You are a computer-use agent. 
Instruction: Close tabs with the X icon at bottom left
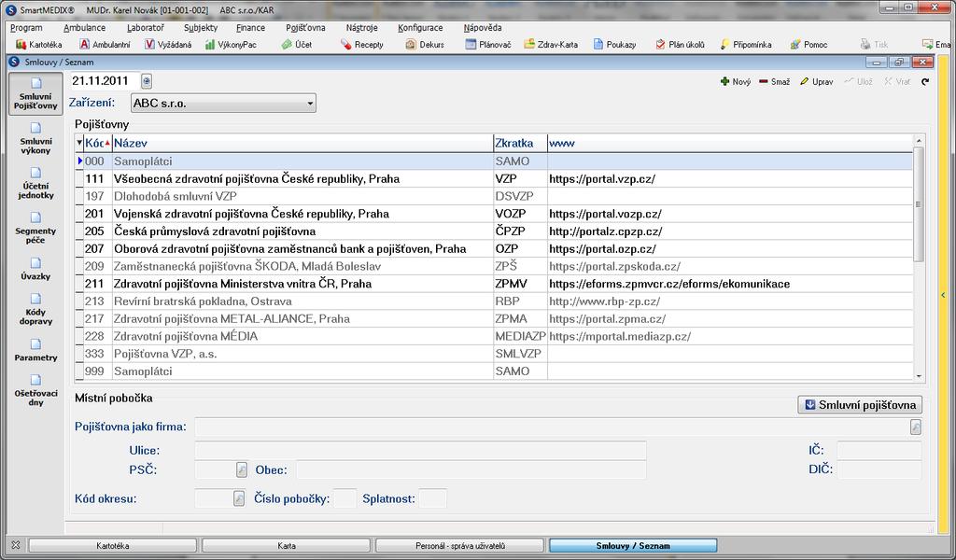coord(16,545)
